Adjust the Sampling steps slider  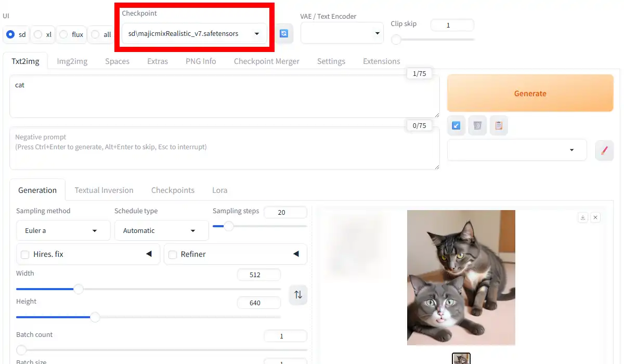click(x=259, y=226)
